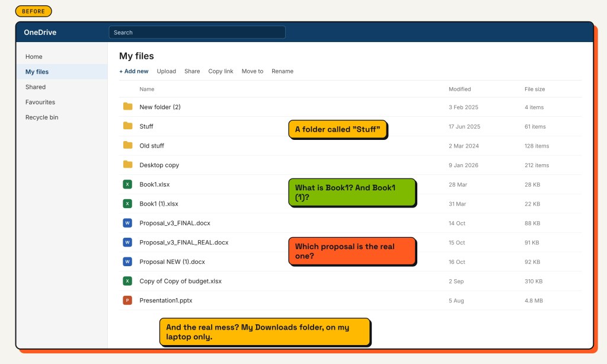This screenshot has width=607, height=364.
Task: Click Move to in the toolbar
Action: [253, 71]
